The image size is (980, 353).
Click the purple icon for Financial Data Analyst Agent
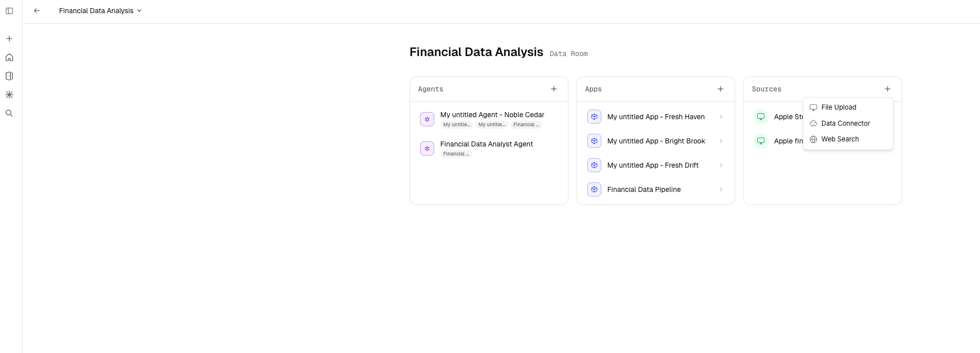[427, 148]
